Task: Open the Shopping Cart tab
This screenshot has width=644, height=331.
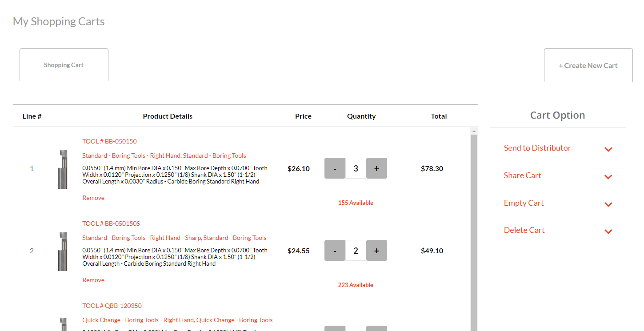Action: point(64,65)
